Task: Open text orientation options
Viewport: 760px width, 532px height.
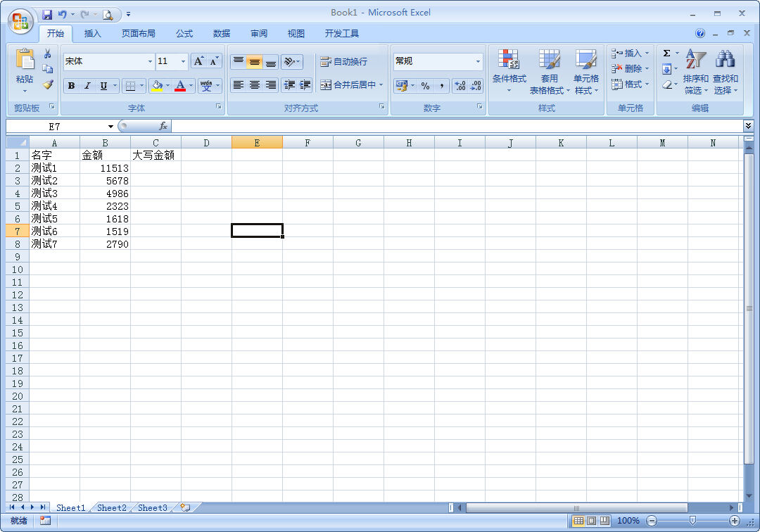Action: coord(292,61)
